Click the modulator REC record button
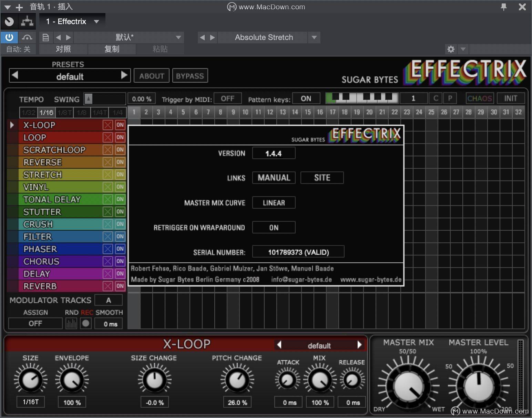Screen dimensions: 532x418 [86, 323]
